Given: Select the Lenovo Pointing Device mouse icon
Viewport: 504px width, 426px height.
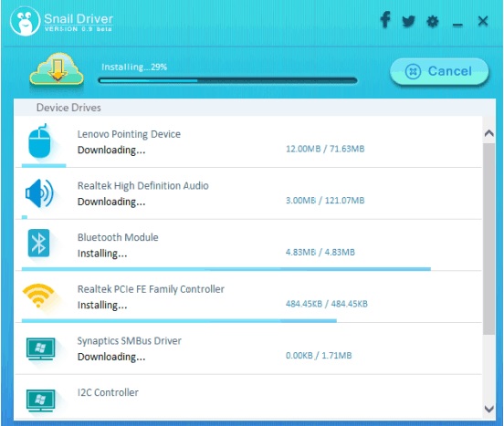Looking at the screenshot, I should click(39, 140).
